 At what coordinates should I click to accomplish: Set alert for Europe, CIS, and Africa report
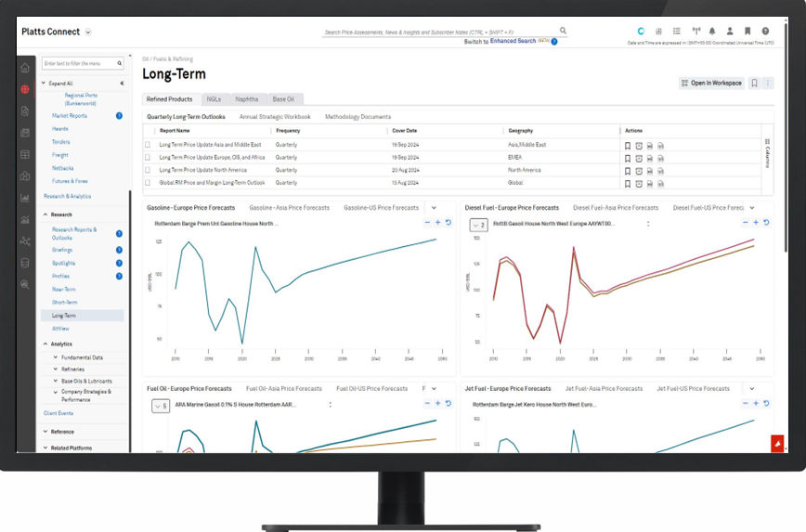pyautogui.click(x=639, y=159)
